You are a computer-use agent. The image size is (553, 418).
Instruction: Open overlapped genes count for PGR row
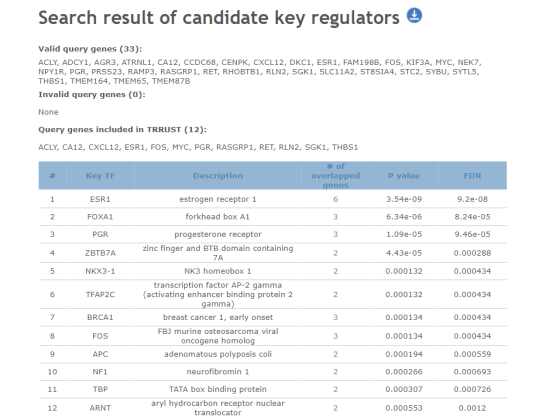[x=335, y=235]
